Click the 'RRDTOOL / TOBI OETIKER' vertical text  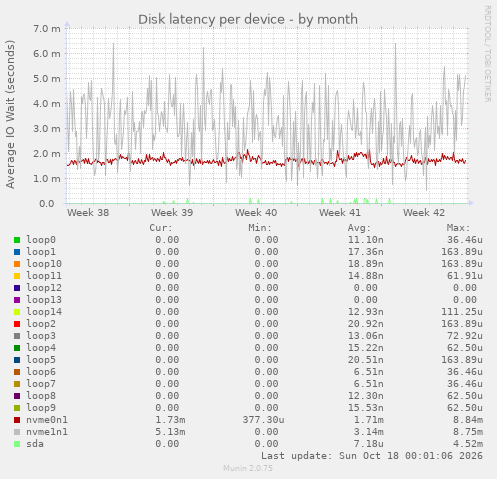(488, 53)
